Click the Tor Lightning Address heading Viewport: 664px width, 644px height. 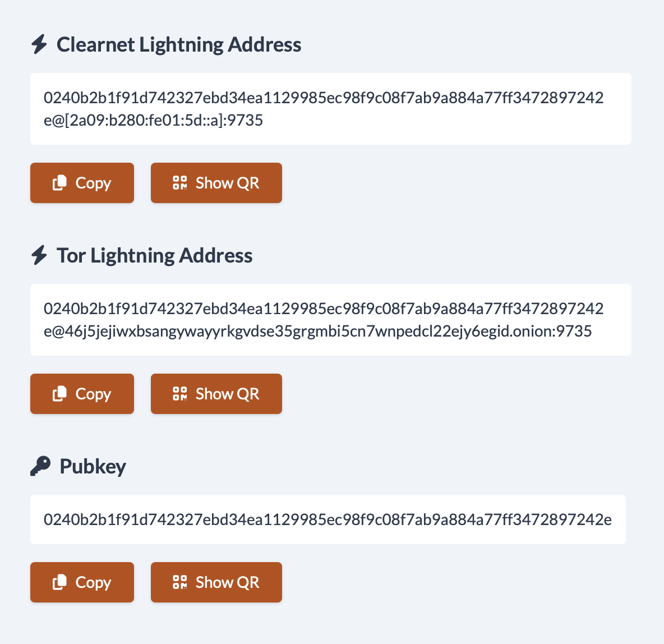click(x=154, y=255)
